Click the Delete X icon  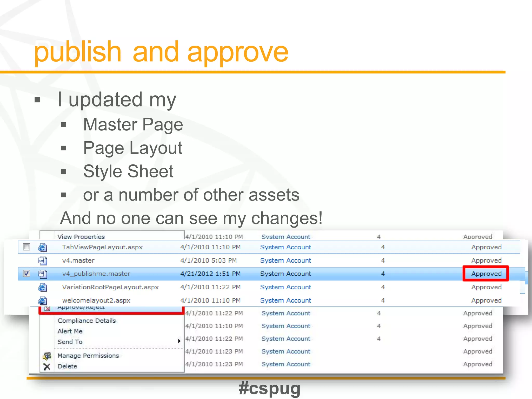click(x=47, y=367)
